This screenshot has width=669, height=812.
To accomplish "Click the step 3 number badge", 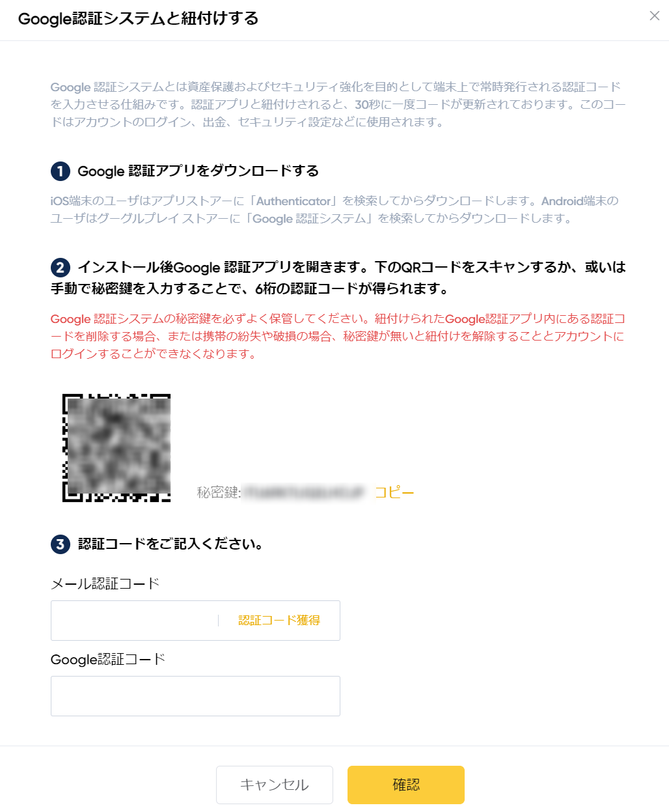I will click(60, 544).
